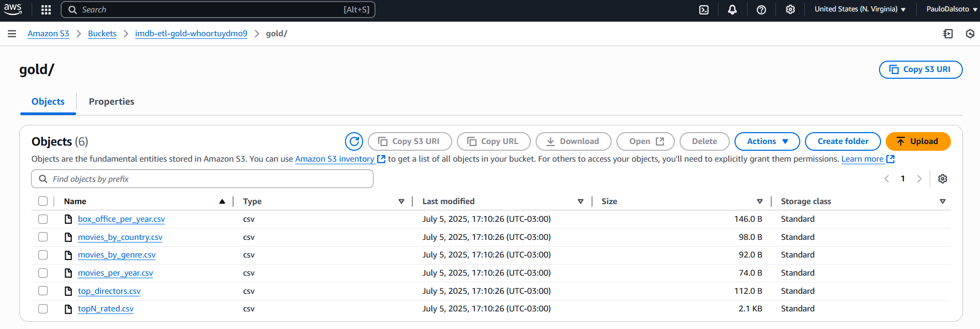Sort by Size column arrow
The height and width of the screenshot is (329, 980).
760,202
